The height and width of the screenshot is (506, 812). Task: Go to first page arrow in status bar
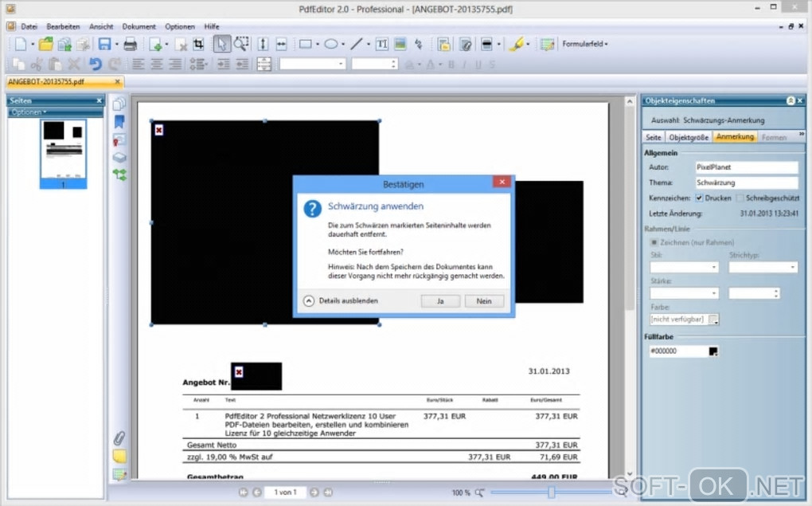[x=244, y=492]
